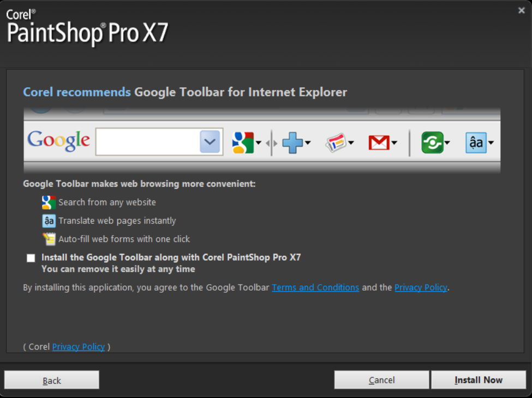532x398 pixels.
Task: Expand the arrow next to the bookmarks icon
Action: pos(351,143)
